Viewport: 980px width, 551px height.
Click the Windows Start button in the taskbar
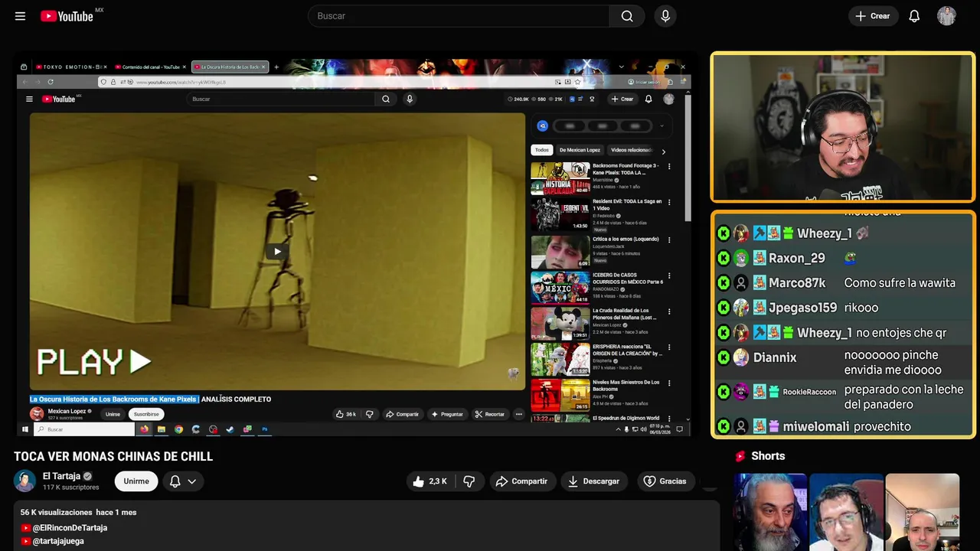click(24, 429)
